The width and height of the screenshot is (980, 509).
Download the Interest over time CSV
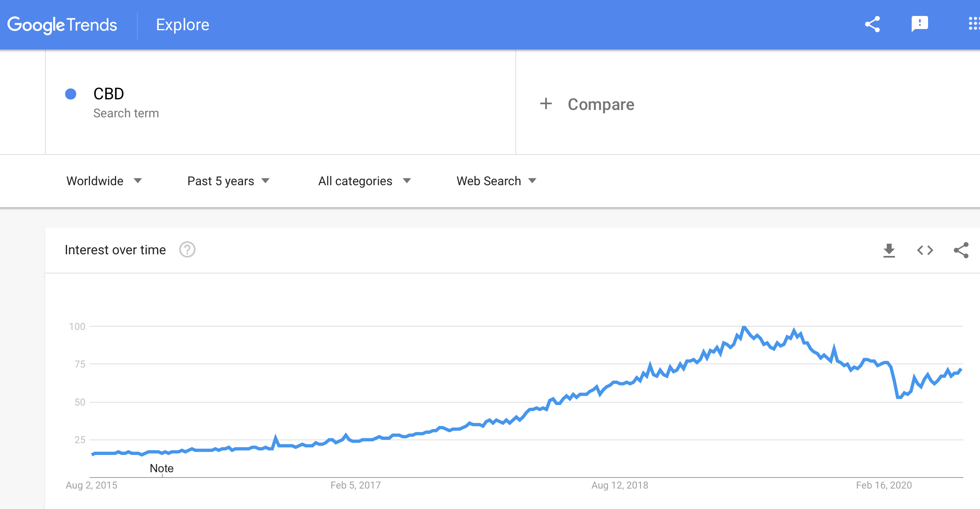click(889, 250)
